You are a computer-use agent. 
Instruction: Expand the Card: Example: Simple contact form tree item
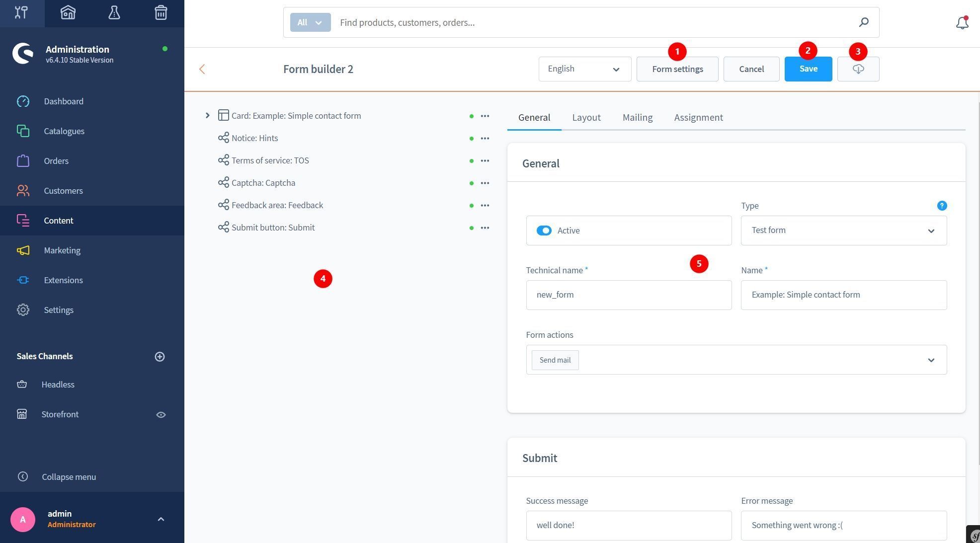click(x=207, y=116)
